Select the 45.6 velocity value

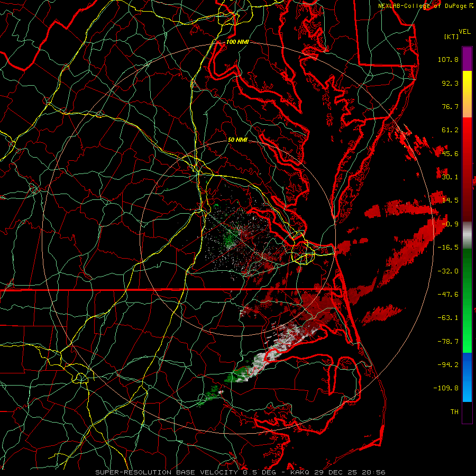click(x=450, y=153)
